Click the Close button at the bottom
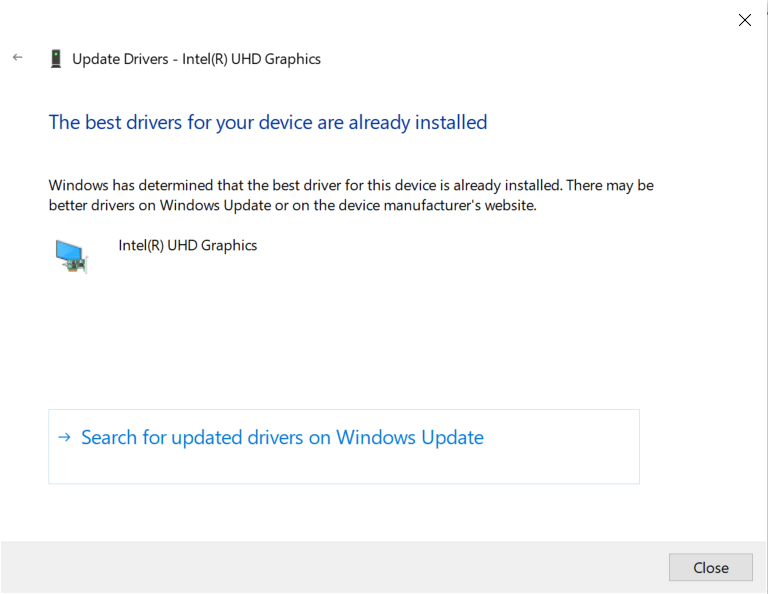The height and width of the screenshot is (594, 768). pyautogui.click(x=711, y=567)
